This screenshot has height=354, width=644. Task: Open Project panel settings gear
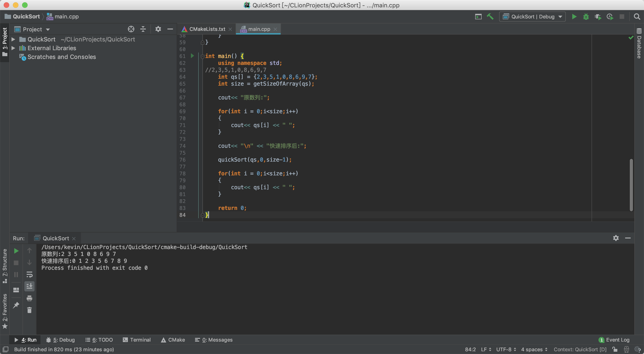tap(158, 29)
